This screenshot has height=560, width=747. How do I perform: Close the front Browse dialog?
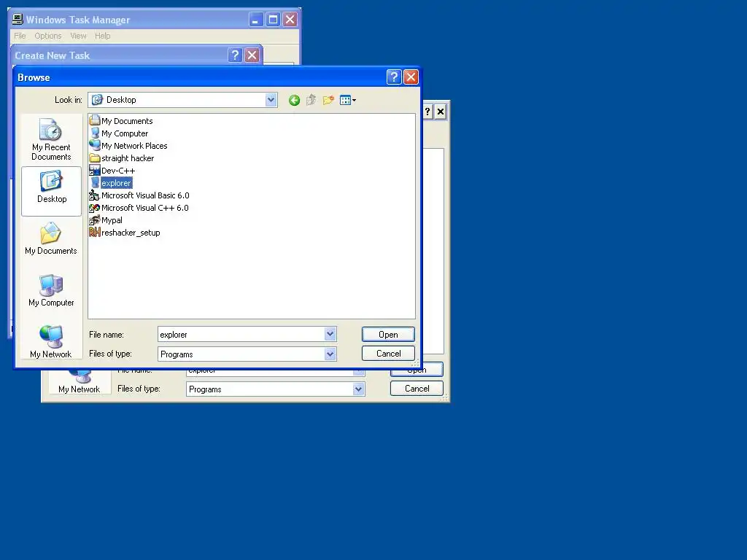(411, 77)
